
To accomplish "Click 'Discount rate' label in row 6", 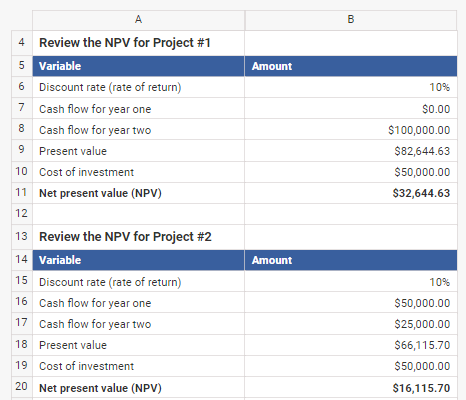I will (138, 87).
